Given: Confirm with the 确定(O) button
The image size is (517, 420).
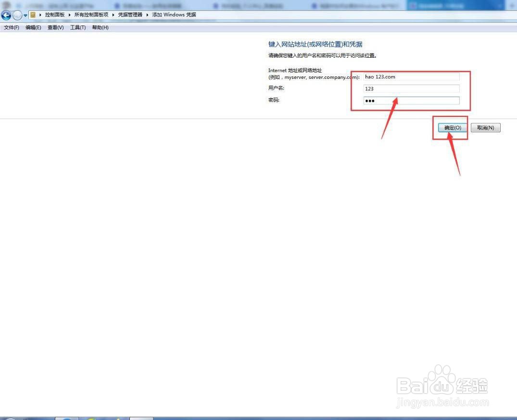Looking at the screenshot, I should coord(453,127).
